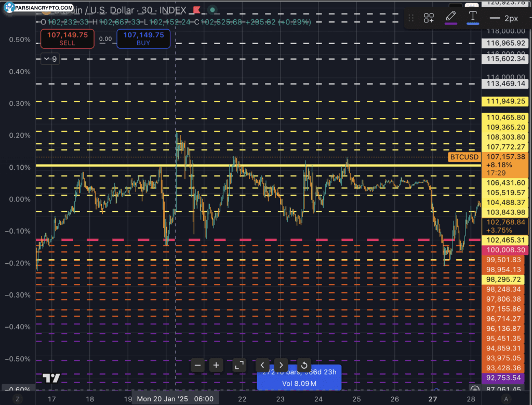This screenshot has width=532, height=405.
Task: Click the 102,465.31 price label
Action: pos(506,240)
